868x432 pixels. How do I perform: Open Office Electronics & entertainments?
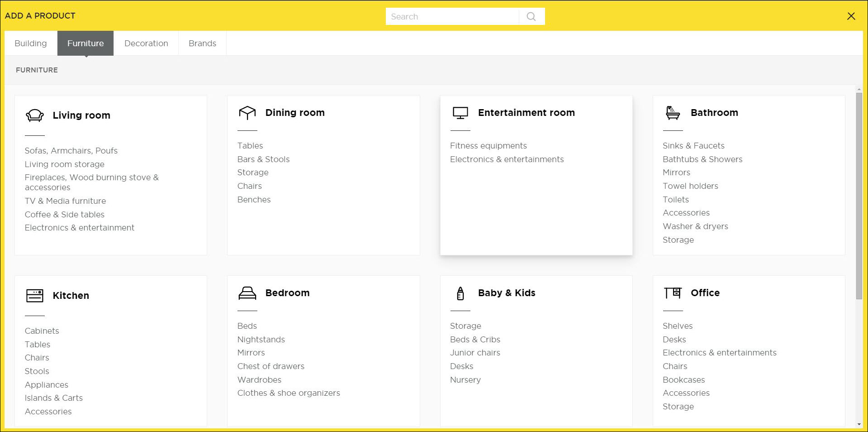pos(720,353)
